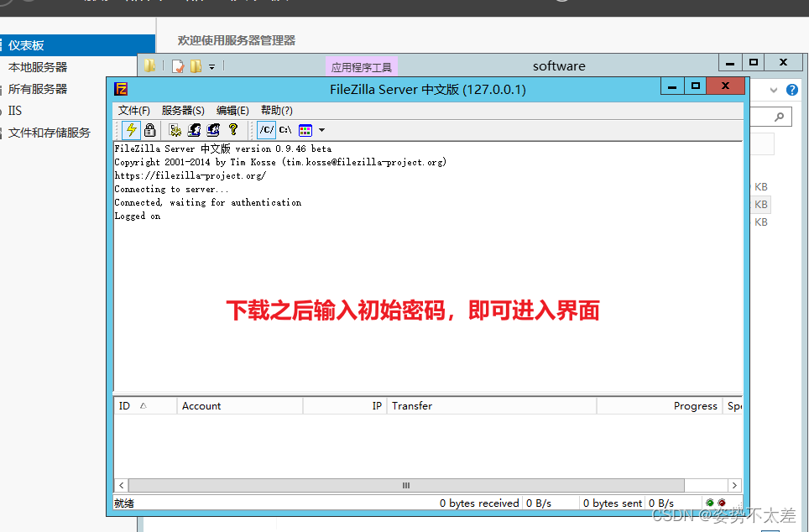This screenshot has width=809, height=532.
Task: Click the Transfer column header
Action: point(492,405)
